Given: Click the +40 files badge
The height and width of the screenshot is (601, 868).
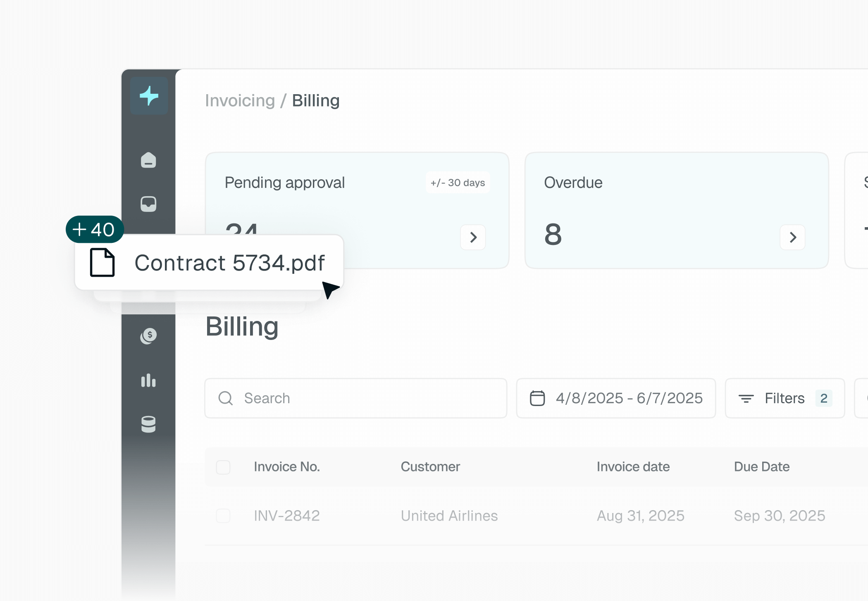Looking at the screenshot, I should point(95,229).
